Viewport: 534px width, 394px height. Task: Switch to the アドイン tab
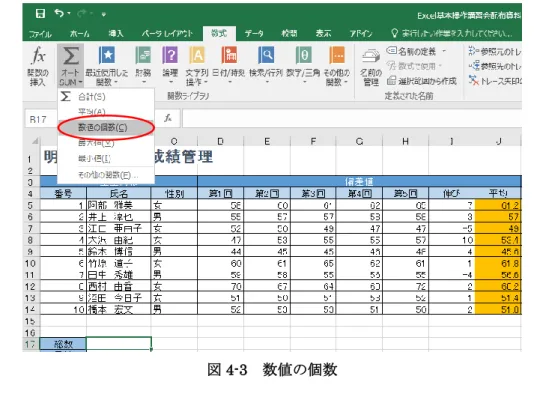coord(361,33)
